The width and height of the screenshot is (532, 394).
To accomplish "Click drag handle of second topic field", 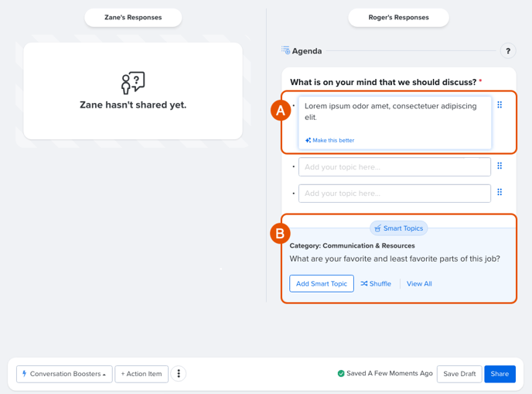I will pos(500,166).
